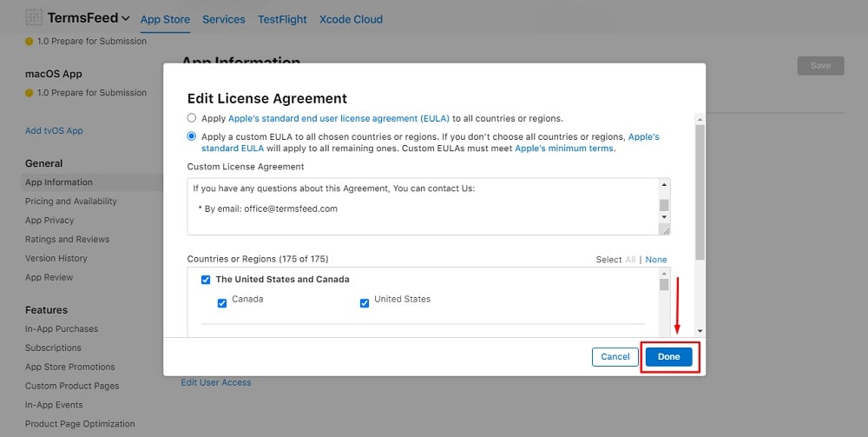868x437 pixels.
Task: Open the Xcode Cloud tab
Action: [x=351, y=19]
